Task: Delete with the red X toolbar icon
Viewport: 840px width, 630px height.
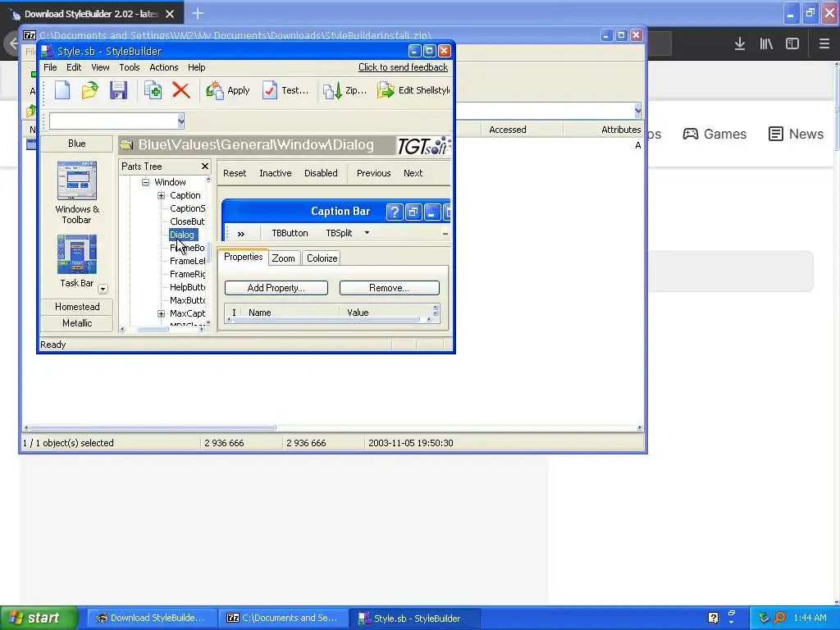Action: tap(181, 90)
